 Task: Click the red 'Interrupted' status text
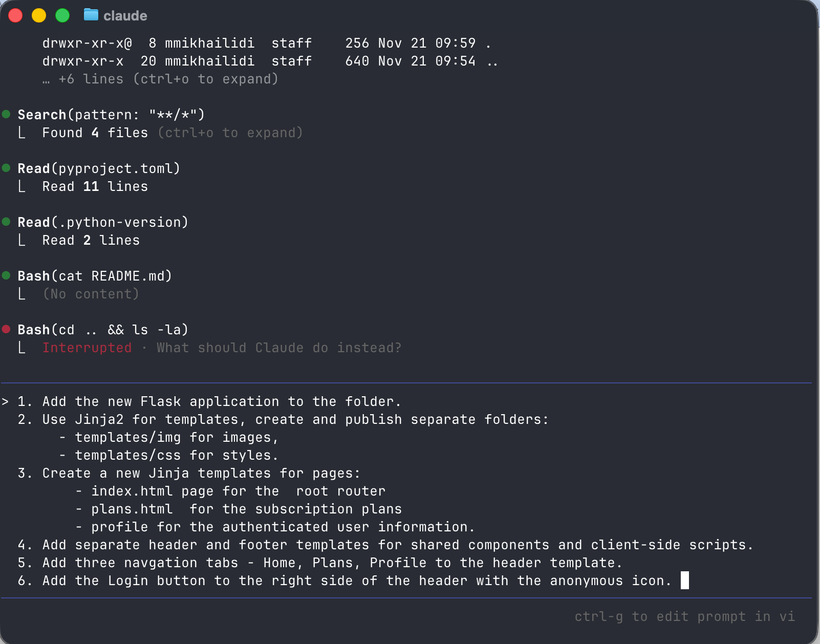click(87, 348)
